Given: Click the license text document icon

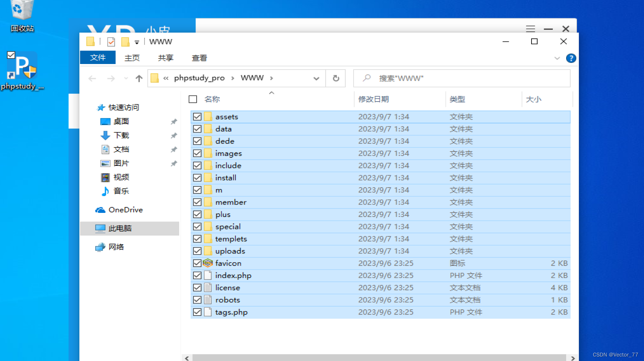Looking at the screenshot, I should pos(208,288).
